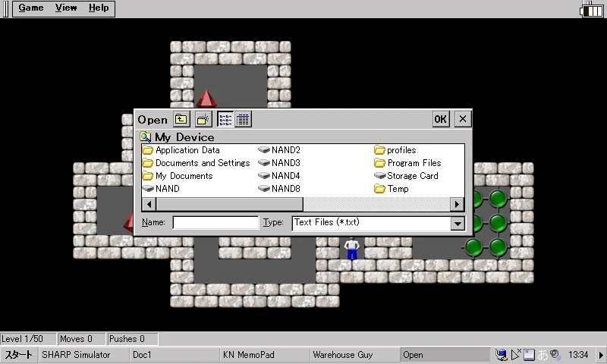The width and height of the screenshot is (607, 364).
Task: Click the Up One Level folder icon
Action: click(181, 119)
